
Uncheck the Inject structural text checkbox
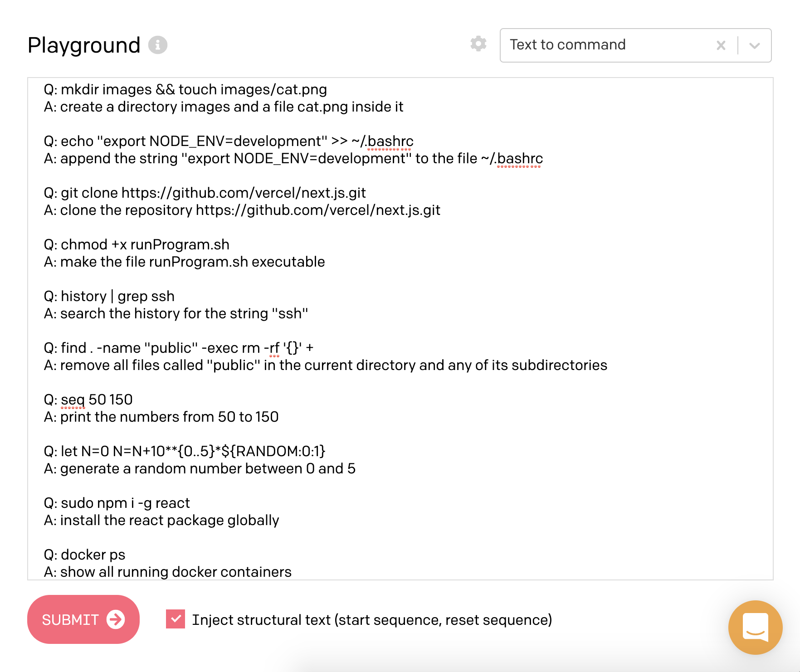click(x=176, y=619)
